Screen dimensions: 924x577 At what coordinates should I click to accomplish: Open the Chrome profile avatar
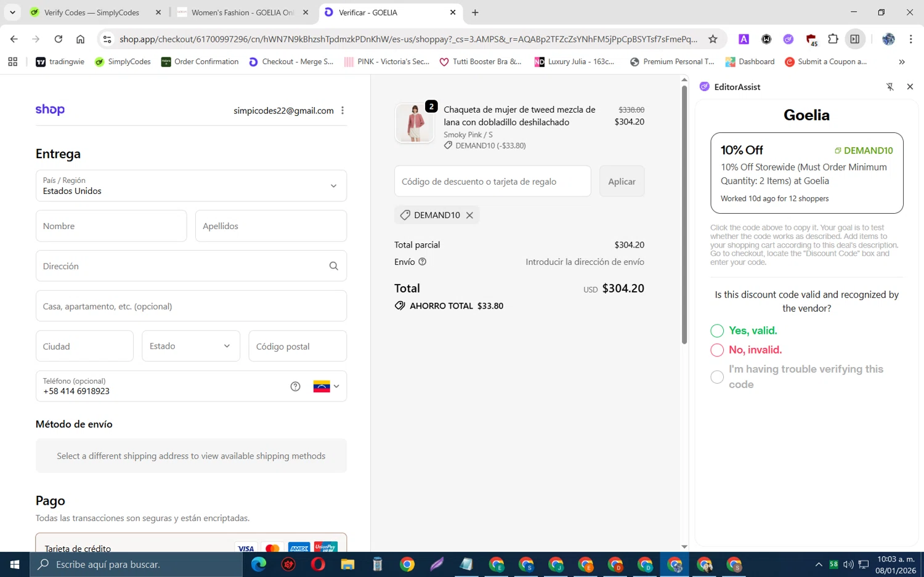point(888,39)
